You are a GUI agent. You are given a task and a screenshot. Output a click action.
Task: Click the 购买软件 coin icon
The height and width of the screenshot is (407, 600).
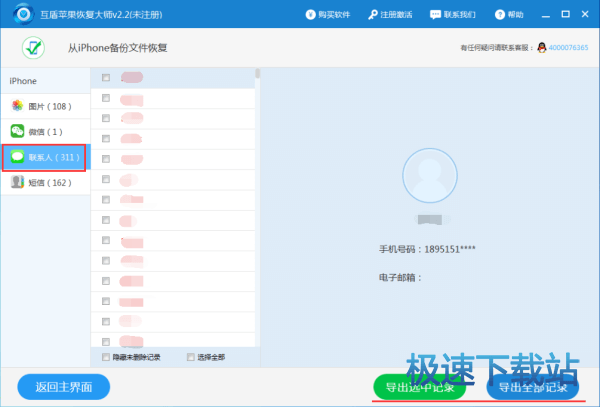(310, 15)
